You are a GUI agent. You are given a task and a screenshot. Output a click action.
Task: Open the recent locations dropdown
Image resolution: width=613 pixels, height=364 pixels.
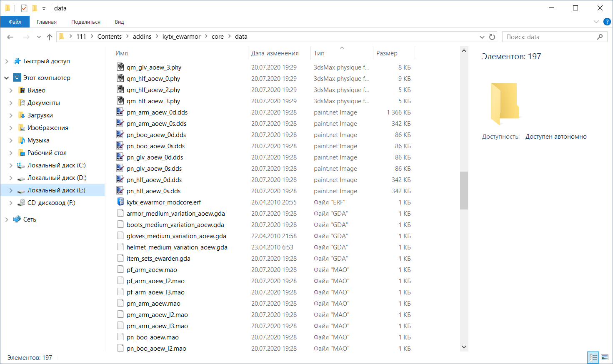[39, 37]
